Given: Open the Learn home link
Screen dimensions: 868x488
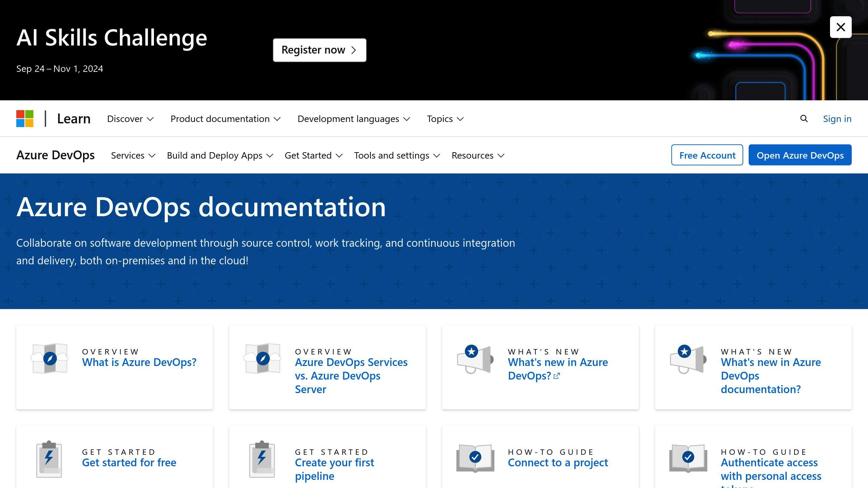Looking at the screenshot, I should (74, 119).
